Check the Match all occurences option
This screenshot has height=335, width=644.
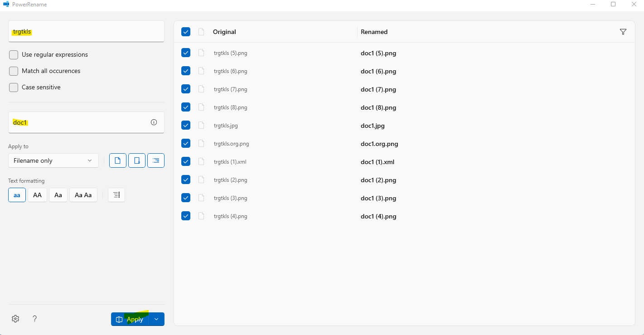point(14,71)
